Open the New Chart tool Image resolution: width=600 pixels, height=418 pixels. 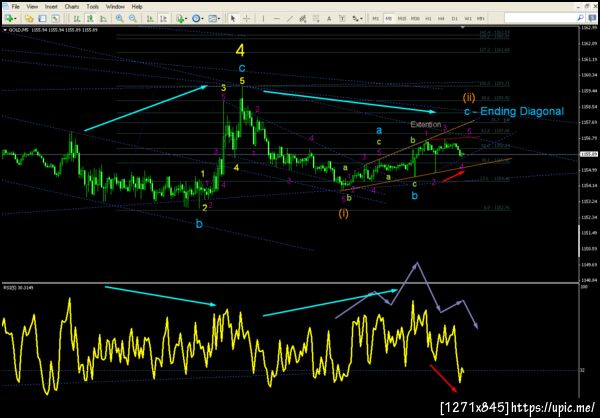8,18
